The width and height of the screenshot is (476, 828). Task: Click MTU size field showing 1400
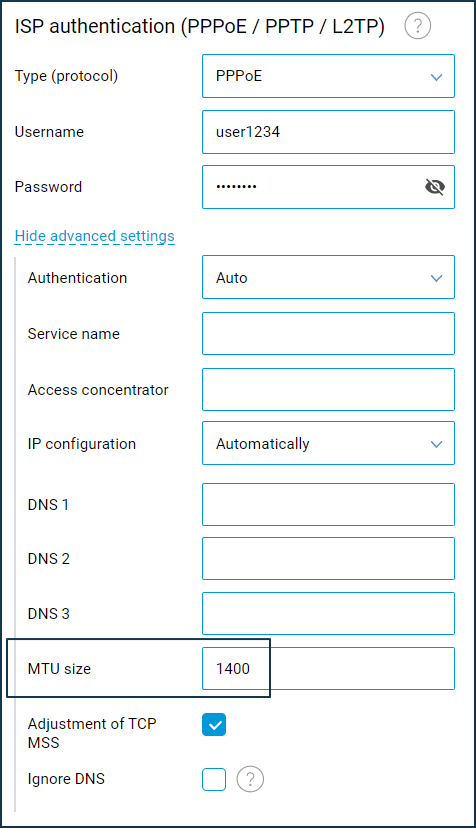[328, 669]
